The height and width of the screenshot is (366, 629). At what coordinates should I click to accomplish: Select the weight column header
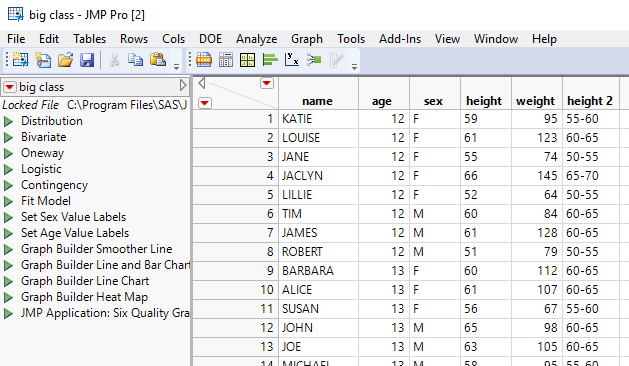535,101
